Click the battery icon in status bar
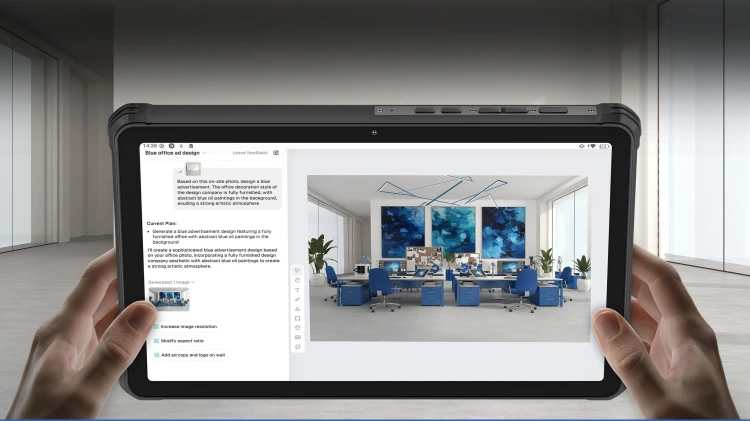The width and height of the screenshot is (750, 421). 604,146
